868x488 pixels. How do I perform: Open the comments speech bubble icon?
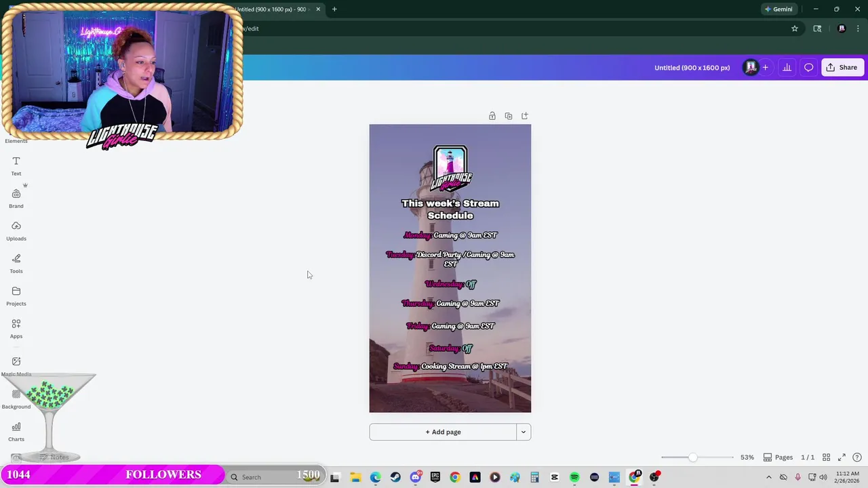[x=809, y=67]
